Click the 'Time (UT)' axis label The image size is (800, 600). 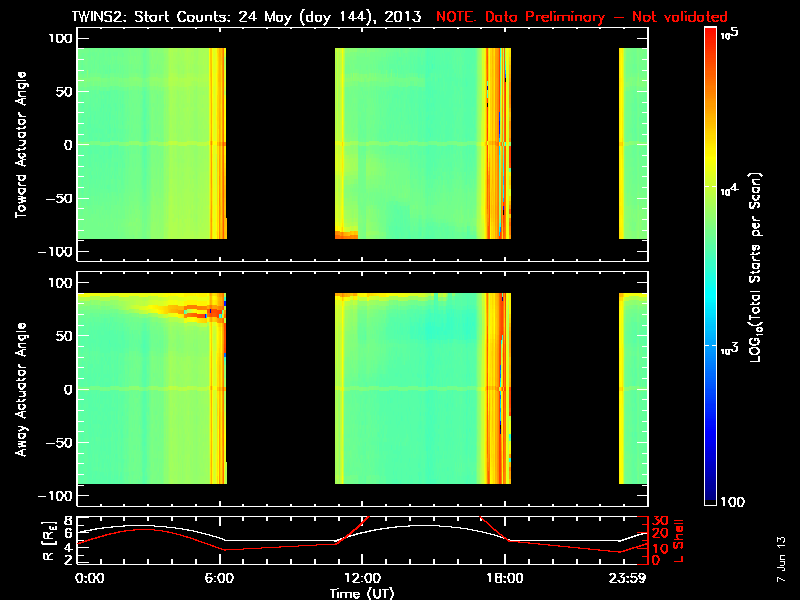[x=362, y=593]
